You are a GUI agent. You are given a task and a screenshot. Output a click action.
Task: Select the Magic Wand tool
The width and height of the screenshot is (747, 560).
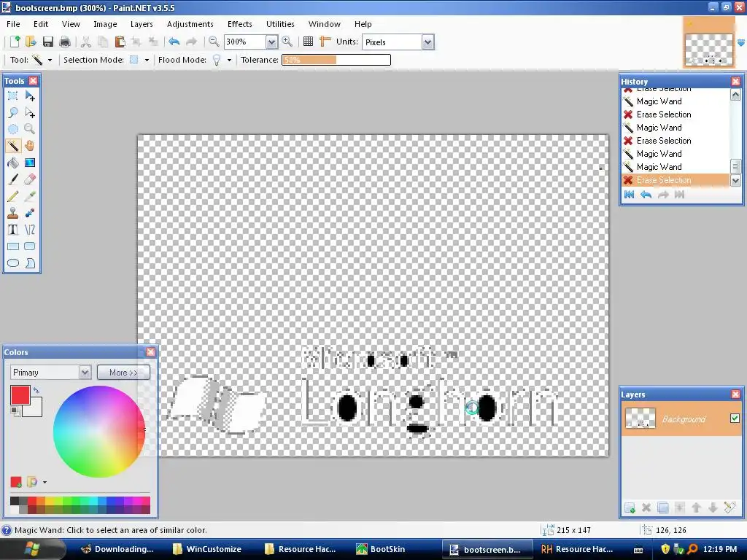tap(13, 146)
